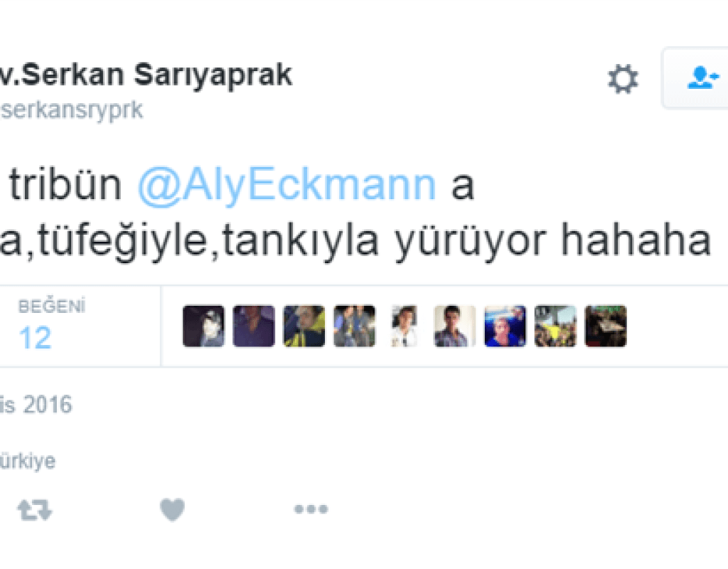Image resolution: width=728 pixels, height=569 pixels.
Task: Open the @AlyEckmann mention link
Action: click(287, 185)
